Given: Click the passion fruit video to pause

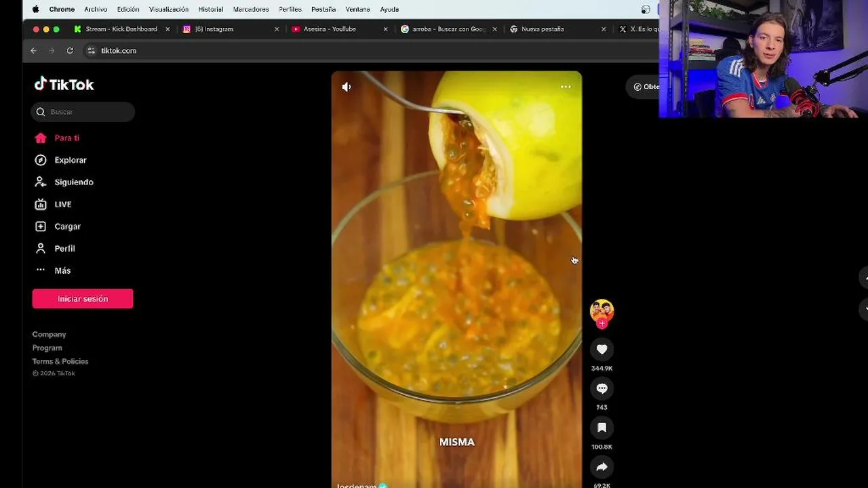Looking at the screenshot, I should (456, 278).
